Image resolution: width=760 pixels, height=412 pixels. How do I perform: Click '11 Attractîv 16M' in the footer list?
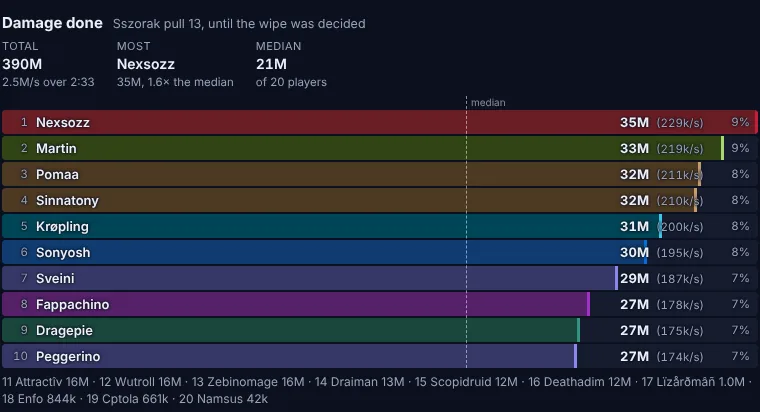(x=46, y=382)
